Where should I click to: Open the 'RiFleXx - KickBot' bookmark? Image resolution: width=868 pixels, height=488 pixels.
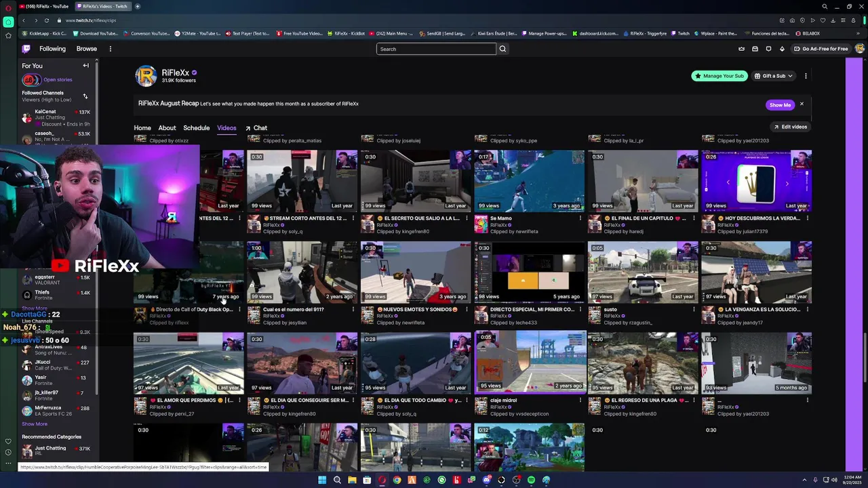[346, 33]
